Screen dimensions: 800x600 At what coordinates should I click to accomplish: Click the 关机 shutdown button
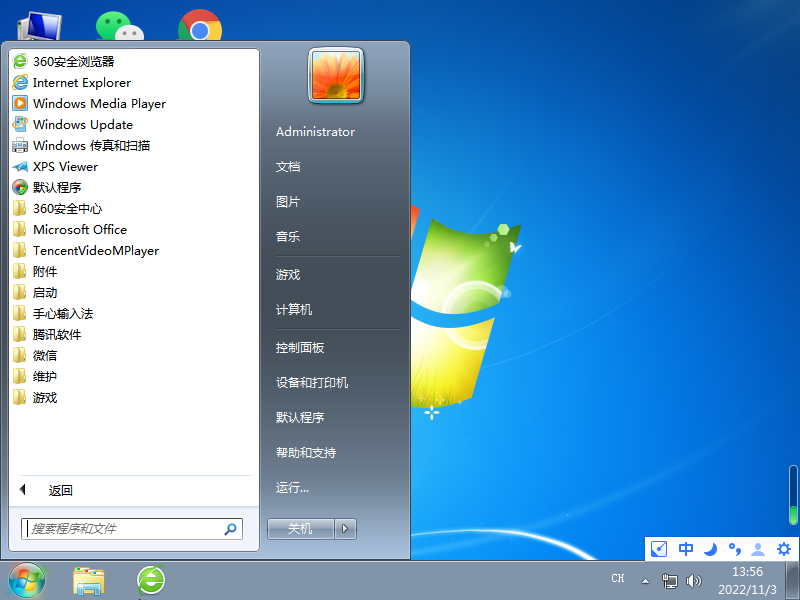coord(300,528)
